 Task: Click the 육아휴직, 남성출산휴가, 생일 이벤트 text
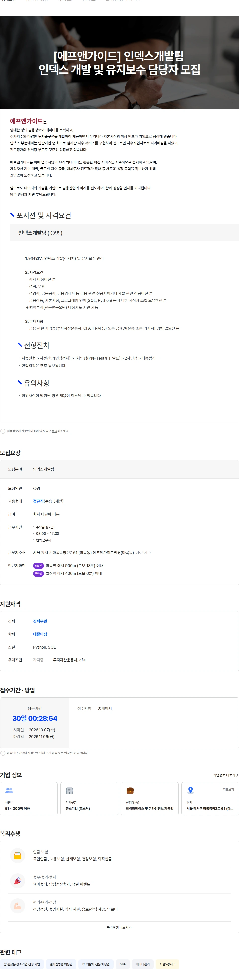[61, 884]
